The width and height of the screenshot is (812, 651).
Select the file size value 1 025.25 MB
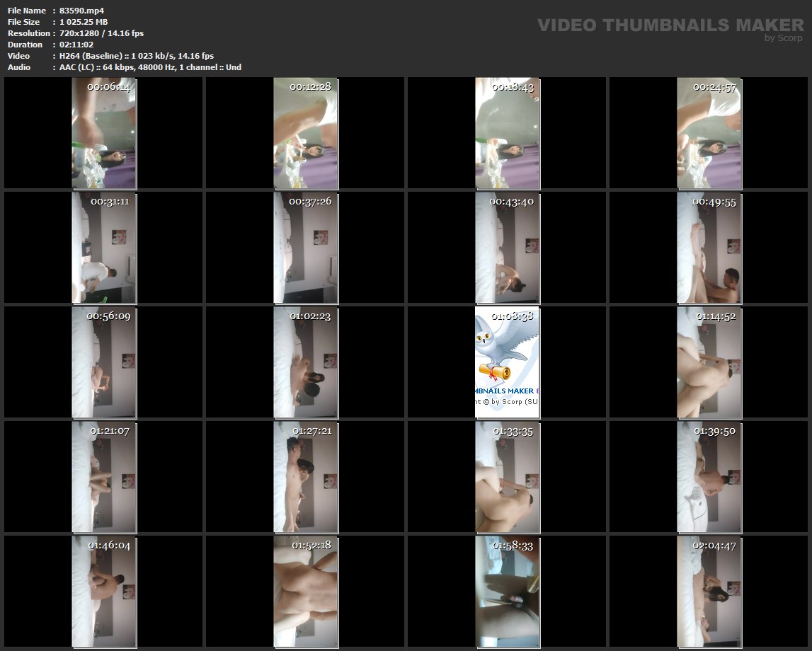[84, 22]
